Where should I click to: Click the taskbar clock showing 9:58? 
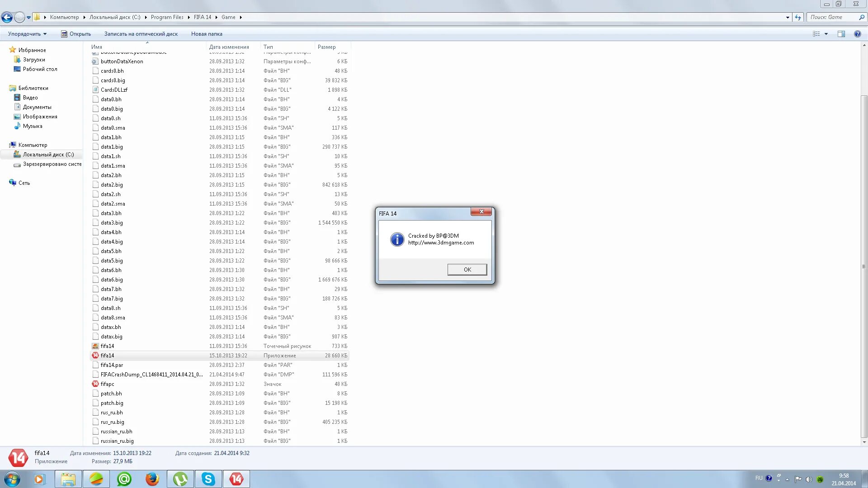click(x=844, y=479)
